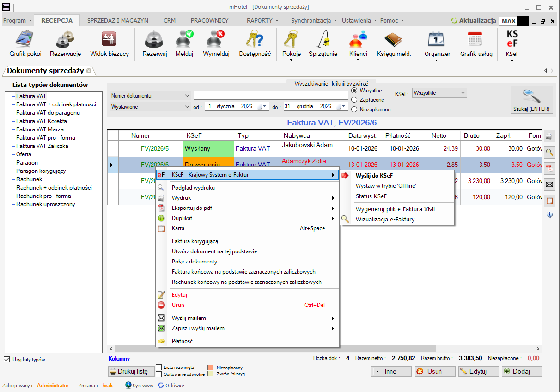Enable the Lista rozwinięta checkbox
This screenshot has width=560, height=392.
pyautogui.click(x=159, y=367)
